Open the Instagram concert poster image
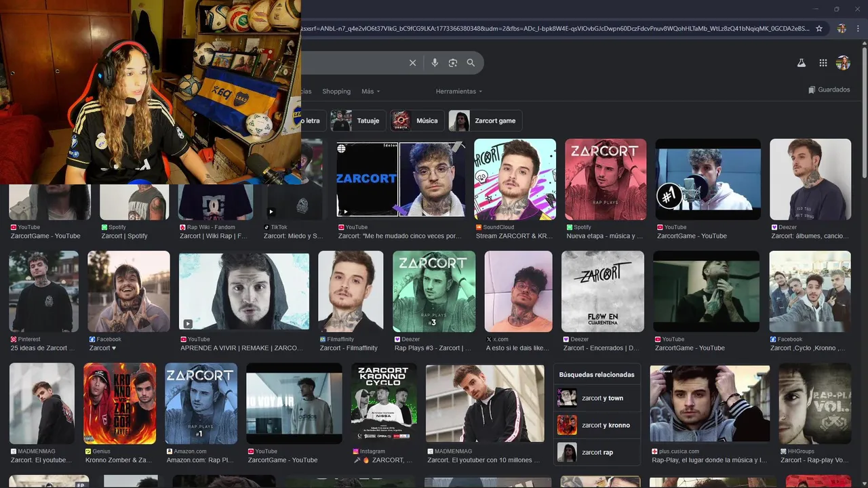868x488 pixels. tap(384, 403)
